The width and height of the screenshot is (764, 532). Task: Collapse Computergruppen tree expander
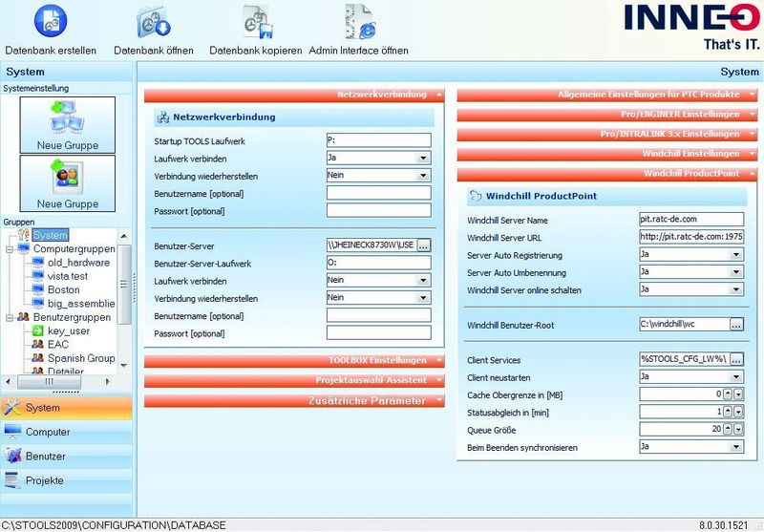tap(10, 249)
